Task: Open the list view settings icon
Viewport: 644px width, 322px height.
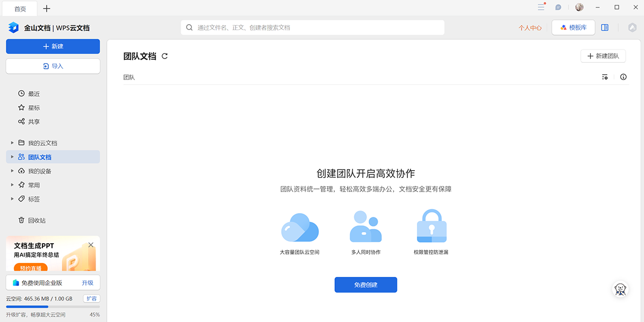Action: 605,77
